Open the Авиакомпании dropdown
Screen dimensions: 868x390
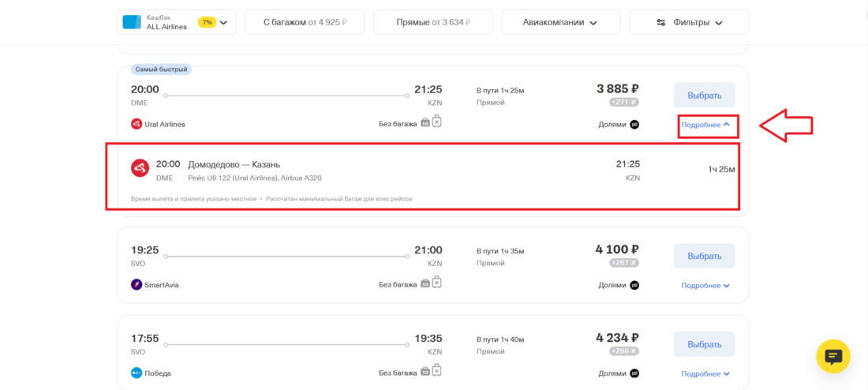(x=559, y=22)
